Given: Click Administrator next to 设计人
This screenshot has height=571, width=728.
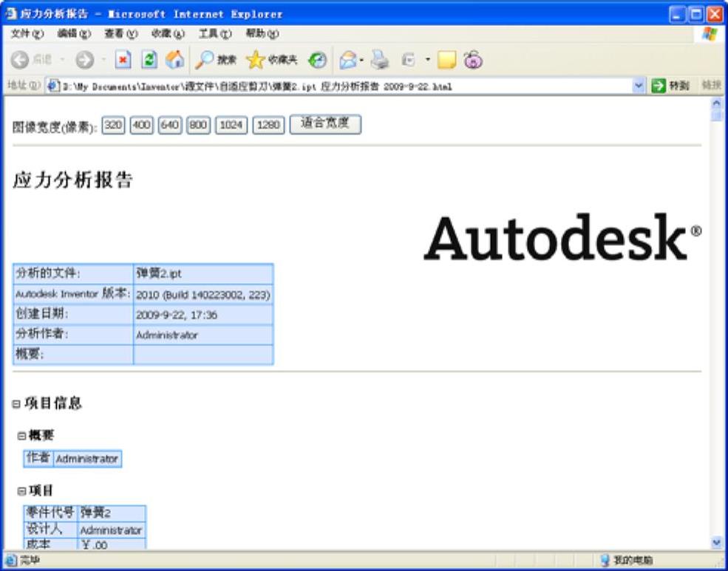Looking at the screenshot, I should pos(112,530).
